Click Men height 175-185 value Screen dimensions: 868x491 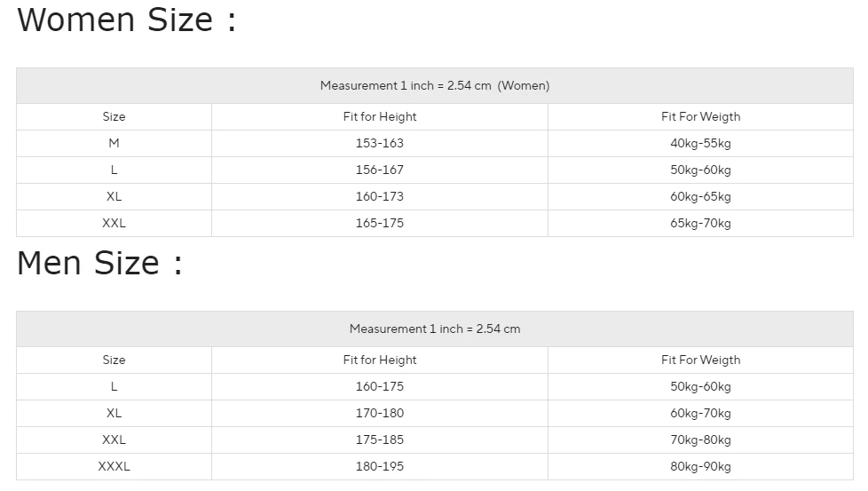coord(379,440)
